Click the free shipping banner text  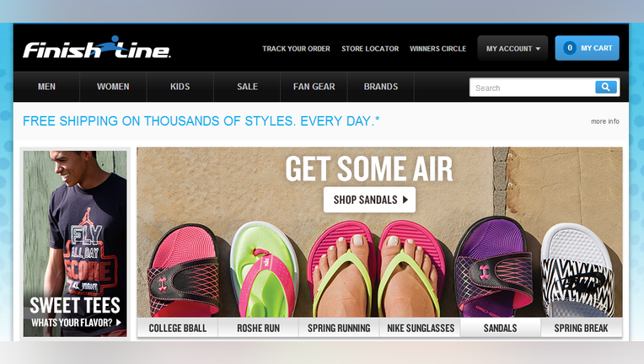click(x=201, y=121)
